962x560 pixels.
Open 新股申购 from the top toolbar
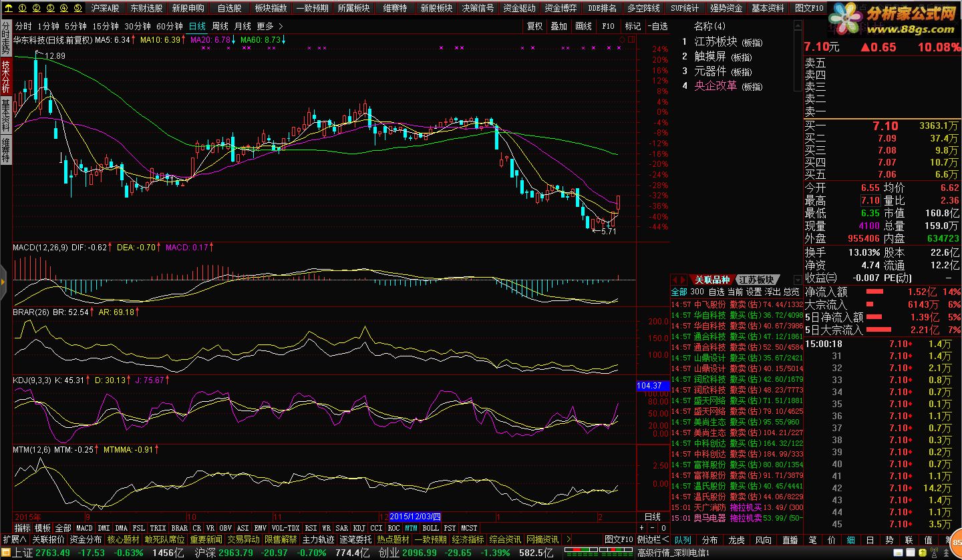point(188,8)
